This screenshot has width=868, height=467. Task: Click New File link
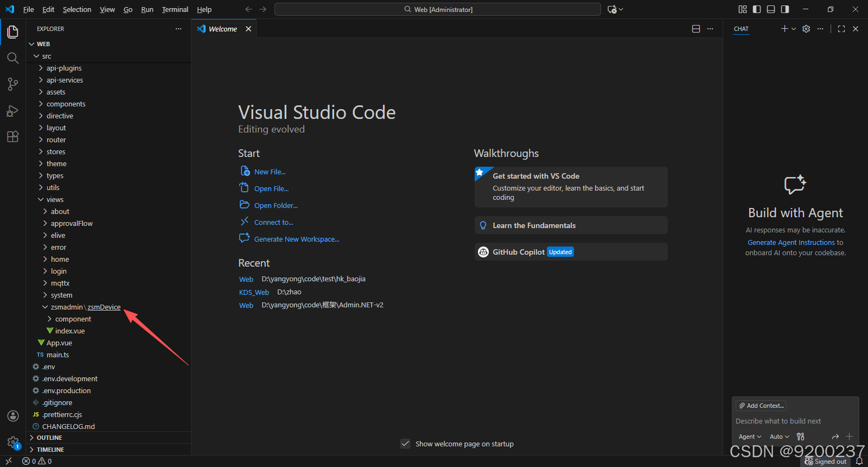pos(270,172)
